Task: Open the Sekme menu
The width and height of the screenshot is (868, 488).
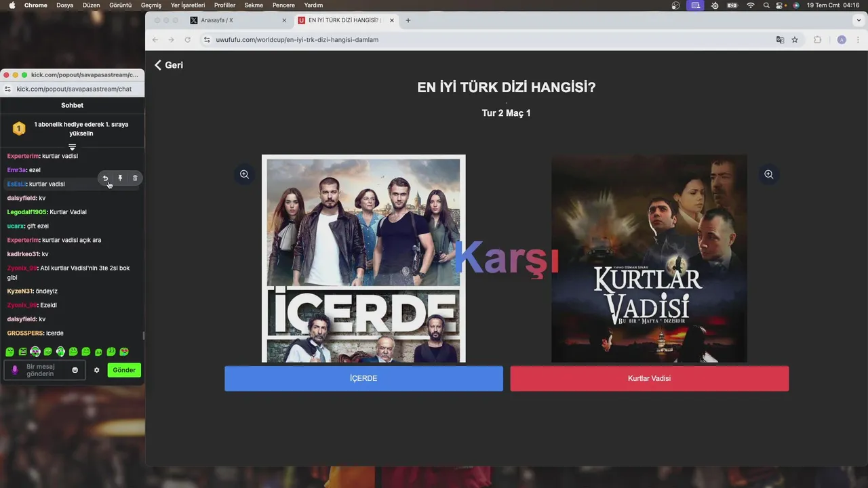Action: 254,5
